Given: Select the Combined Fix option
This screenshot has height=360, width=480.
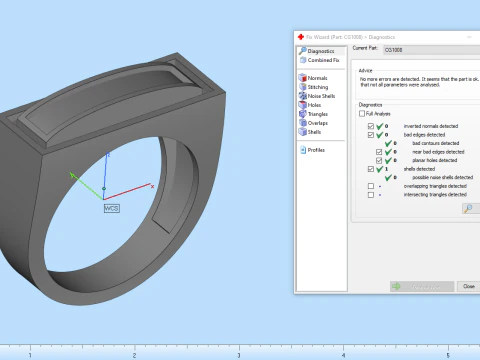Looking at the screenshot, I should coord(320,60).
